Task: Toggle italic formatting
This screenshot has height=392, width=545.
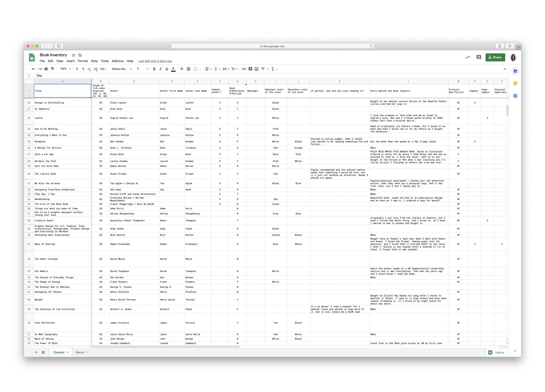Action: pyautogui.click(x=161, y=69)
